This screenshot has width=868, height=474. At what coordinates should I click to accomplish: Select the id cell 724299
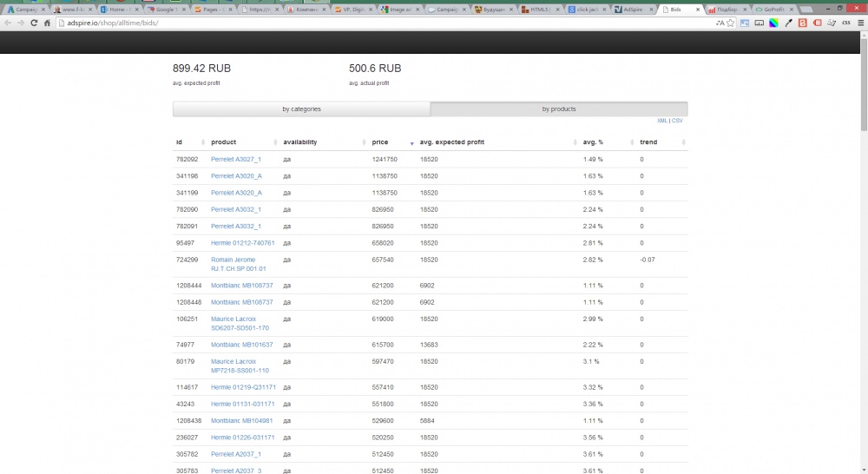187,260
